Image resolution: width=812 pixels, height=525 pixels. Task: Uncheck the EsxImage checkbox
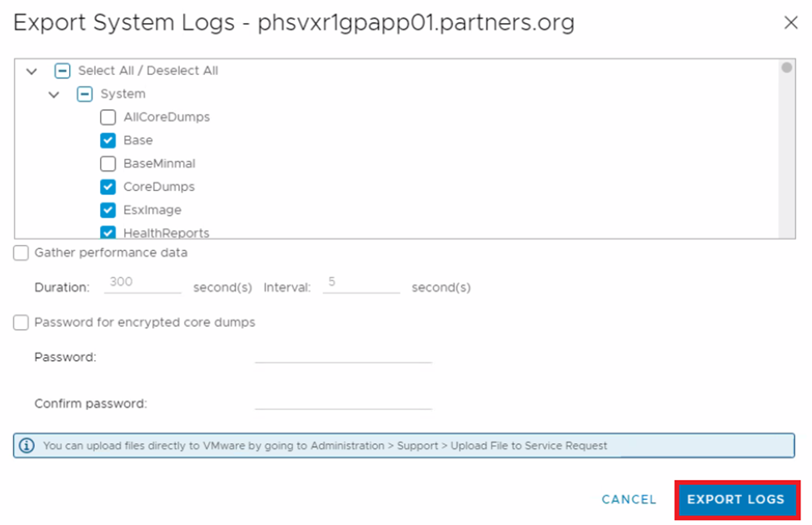(x=107, y=210)
